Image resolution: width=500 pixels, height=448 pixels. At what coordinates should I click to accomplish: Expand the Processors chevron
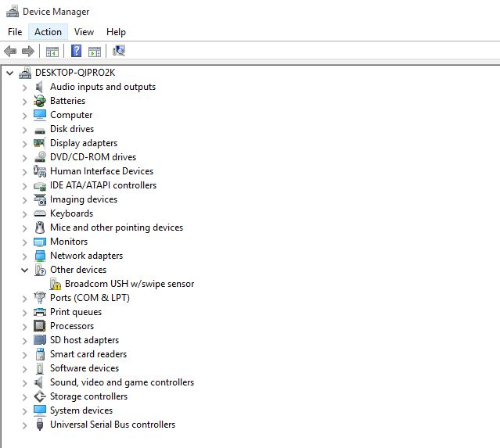click(24, 327)
